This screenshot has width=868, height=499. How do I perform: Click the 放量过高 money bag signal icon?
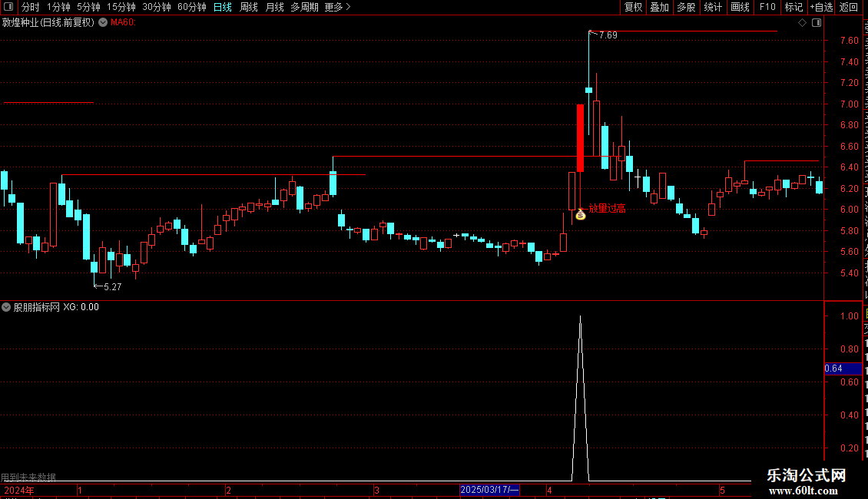(580, 215)
